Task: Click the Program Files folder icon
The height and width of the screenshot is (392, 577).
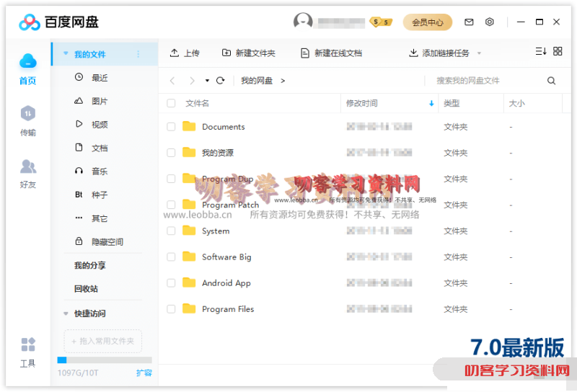Action: [x=189, y=308]
